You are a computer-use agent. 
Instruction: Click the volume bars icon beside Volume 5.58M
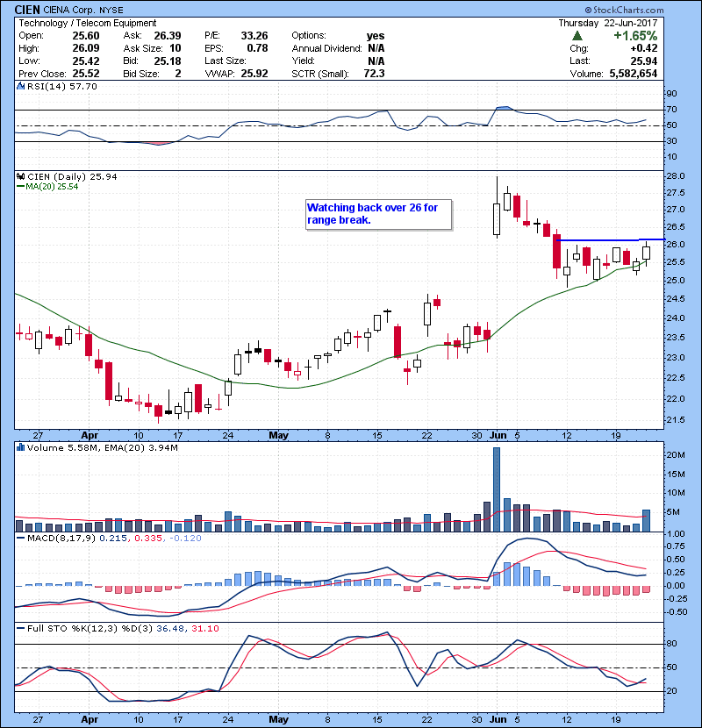[20, 447]
